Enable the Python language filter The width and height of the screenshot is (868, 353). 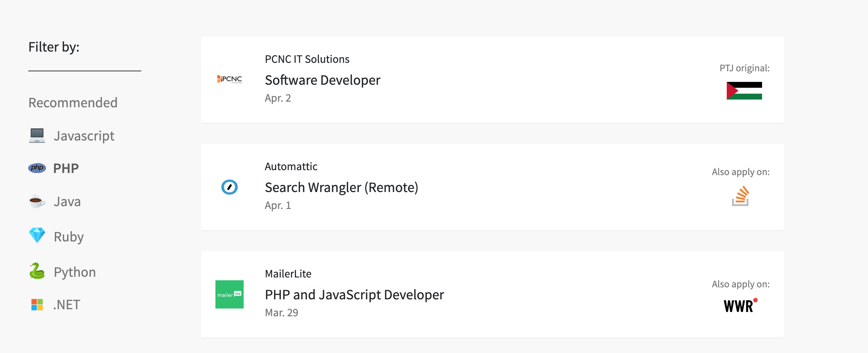75,271
